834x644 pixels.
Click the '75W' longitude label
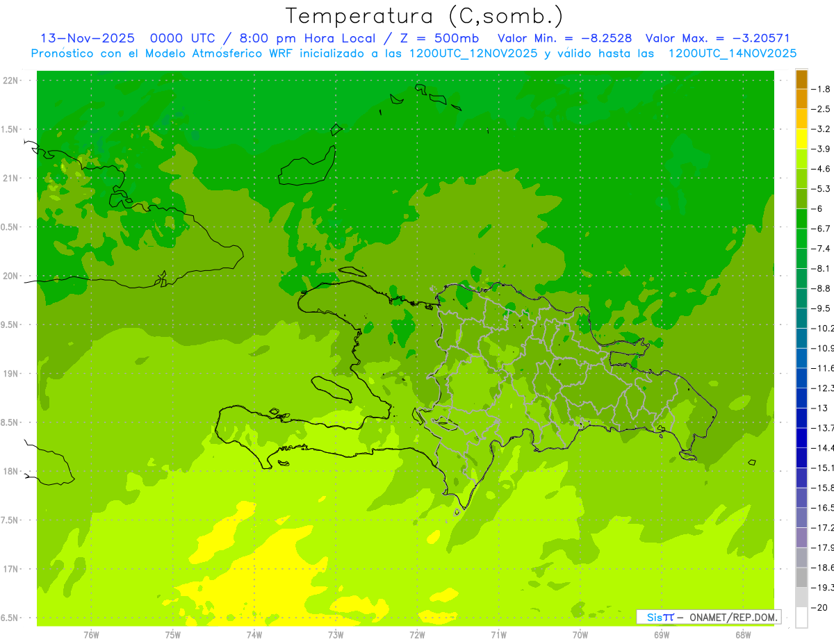point(172,634)
